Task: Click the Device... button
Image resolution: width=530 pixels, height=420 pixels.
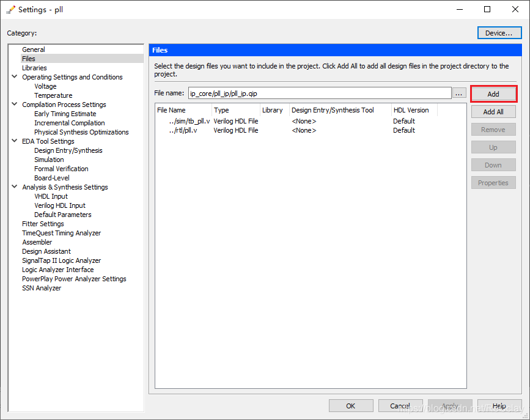Action: pos(499,33)
